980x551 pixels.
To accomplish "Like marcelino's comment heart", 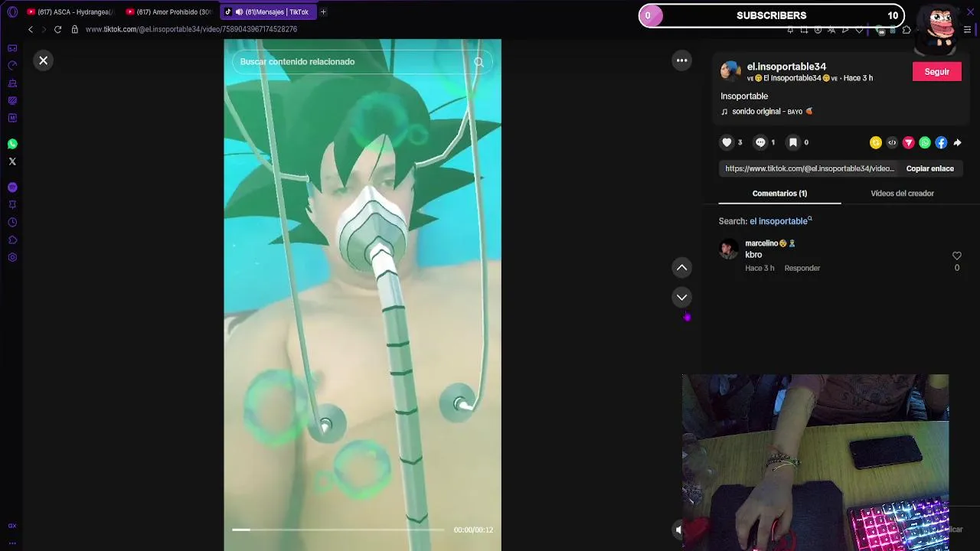I will (956, 256).
